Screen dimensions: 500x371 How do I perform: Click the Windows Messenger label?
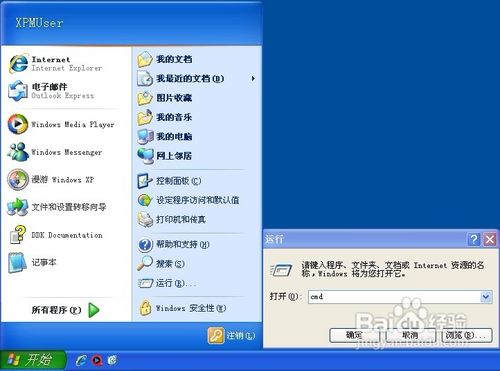pyautogui.click(x=67, y=152)
